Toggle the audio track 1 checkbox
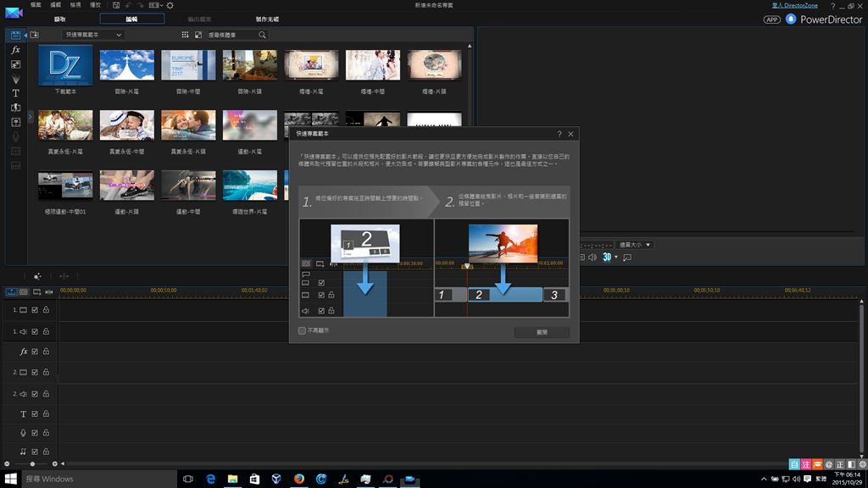 click(35, 331)
